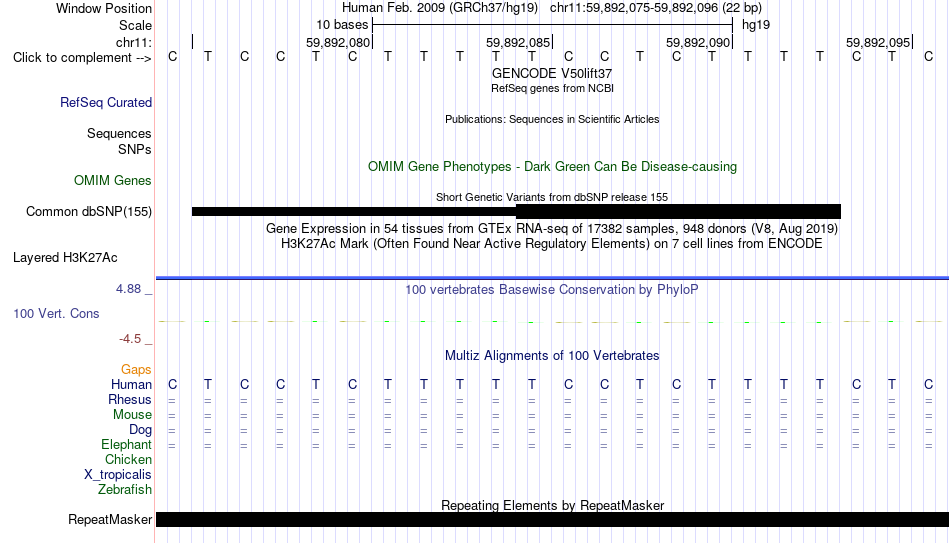Click 'Multiz Alignments of 100 Vertebrates' title

(x=552, y=356)
